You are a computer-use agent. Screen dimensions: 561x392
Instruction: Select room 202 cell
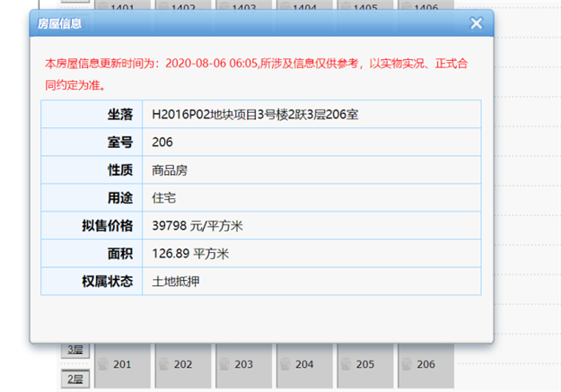(x=183, y=365)
